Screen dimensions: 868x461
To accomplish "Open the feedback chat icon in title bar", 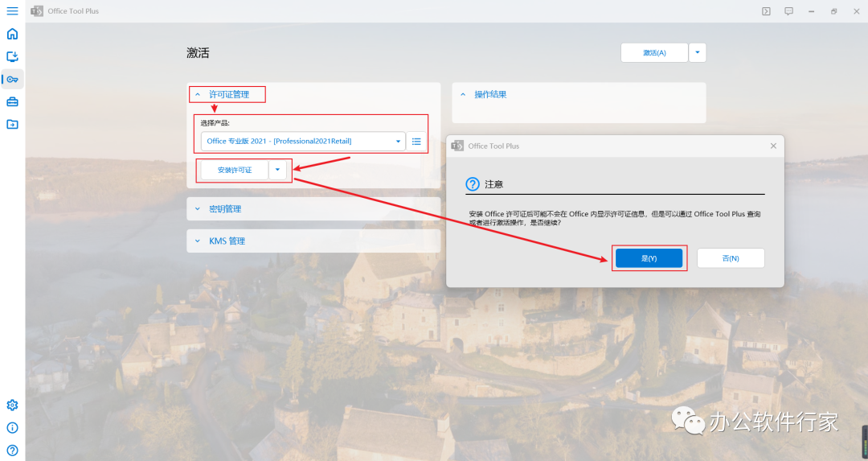I will click(789, 11).
